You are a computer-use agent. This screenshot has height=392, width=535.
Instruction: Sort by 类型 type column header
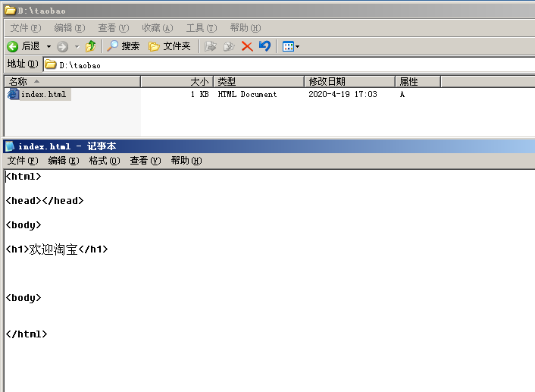point(258,82)
